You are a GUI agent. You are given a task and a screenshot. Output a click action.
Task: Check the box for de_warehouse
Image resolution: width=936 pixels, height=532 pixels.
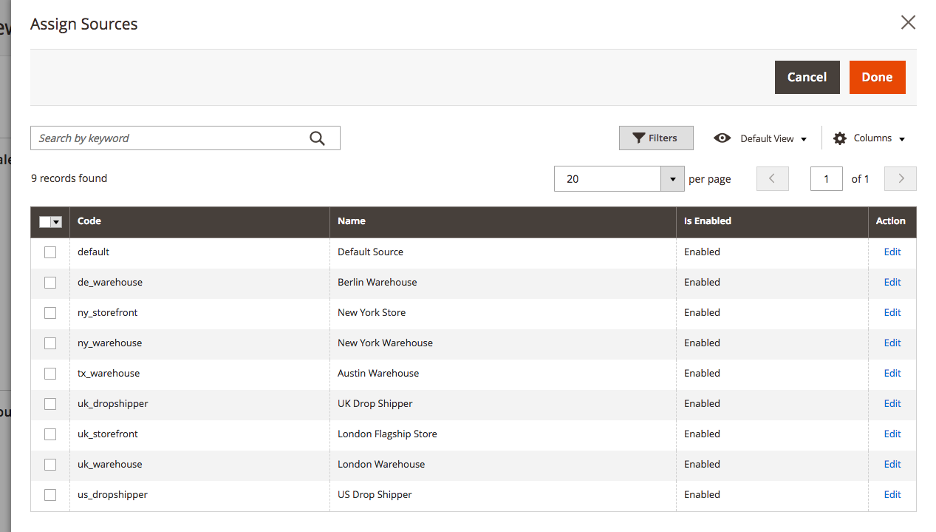click(x=50, y=282)
